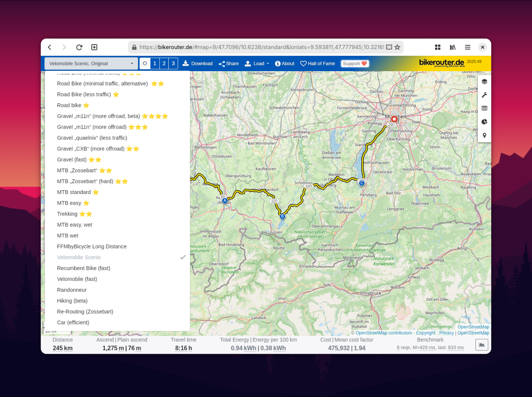Open the pie chart analysis icon
532x397 pixels.
(484, 122)
